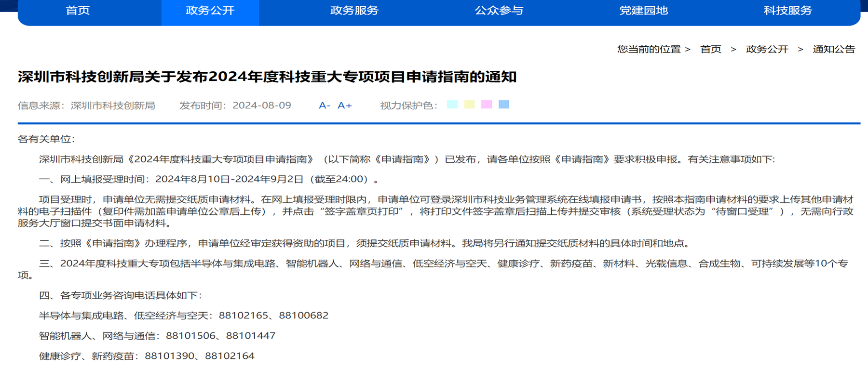Open the 科技服务 navigation tab
The width and height of the screenshot is (868, 369).
click(787, 11)
